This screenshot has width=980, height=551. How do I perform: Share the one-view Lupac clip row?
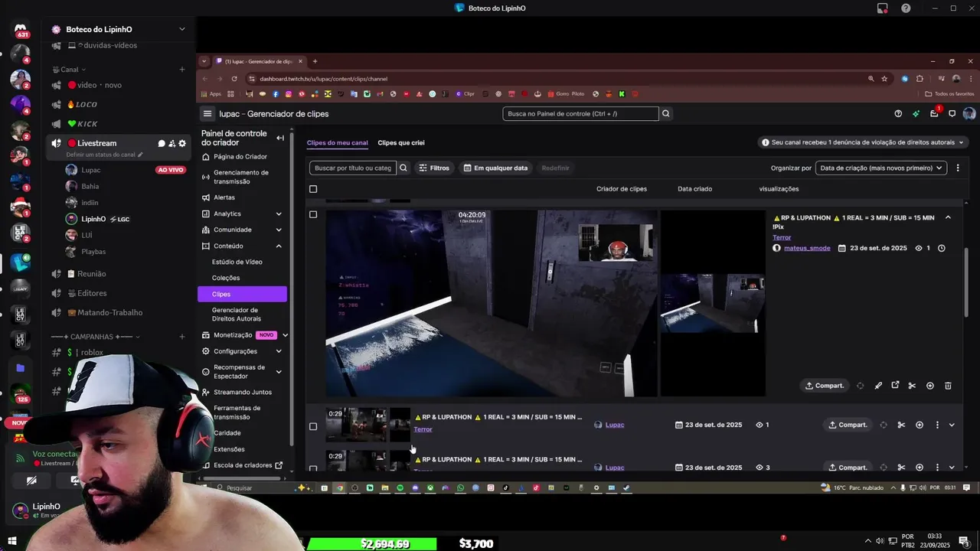click(x=848, y=425)
